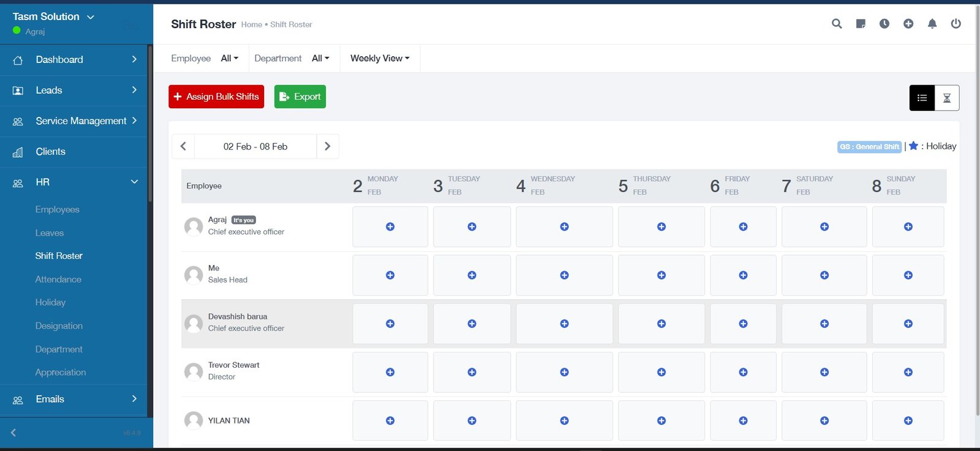Click the Home breadcrumb link

point(251,24)
